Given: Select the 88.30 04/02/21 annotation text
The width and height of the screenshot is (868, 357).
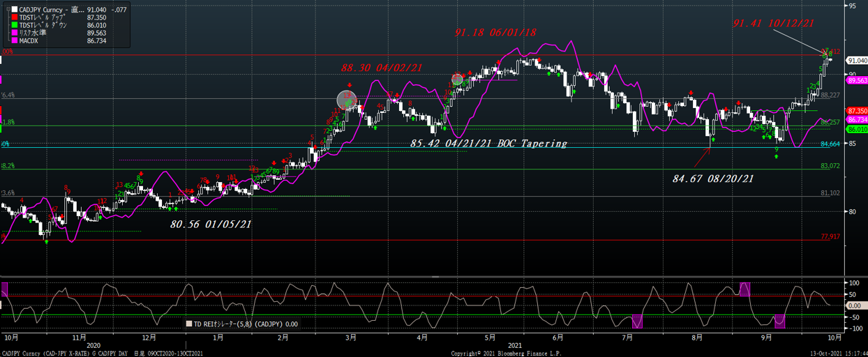Looking at the screenshot, I should point(382,68).
